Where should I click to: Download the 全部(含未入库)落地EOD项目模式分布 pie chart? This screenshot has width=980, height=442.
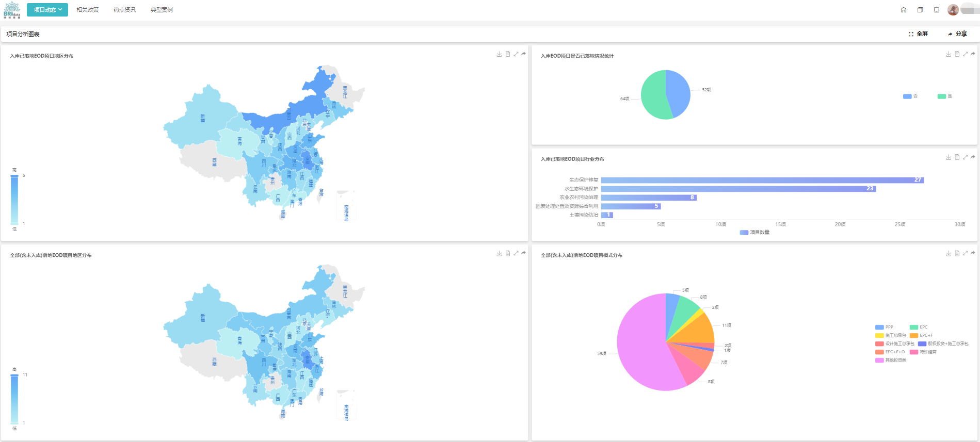(x=949, y=253)
